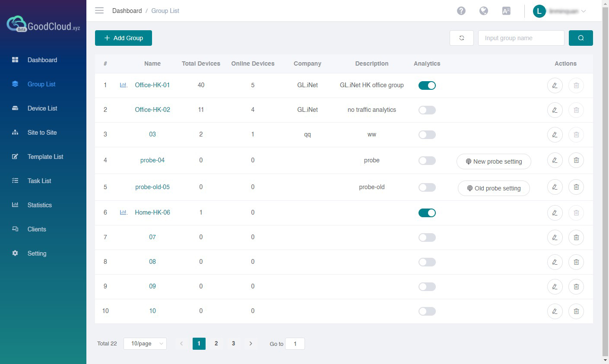Click the Add Group button
Viewport: 609px width, 364px height.
124,38
